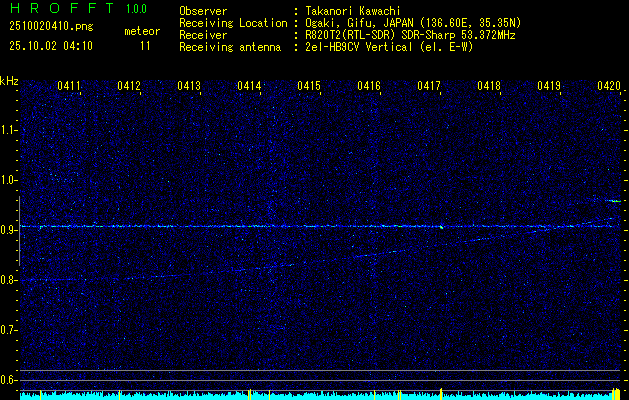Click the 0.9 kHz frequency label
629x400 pixels.
coord(8,230)
